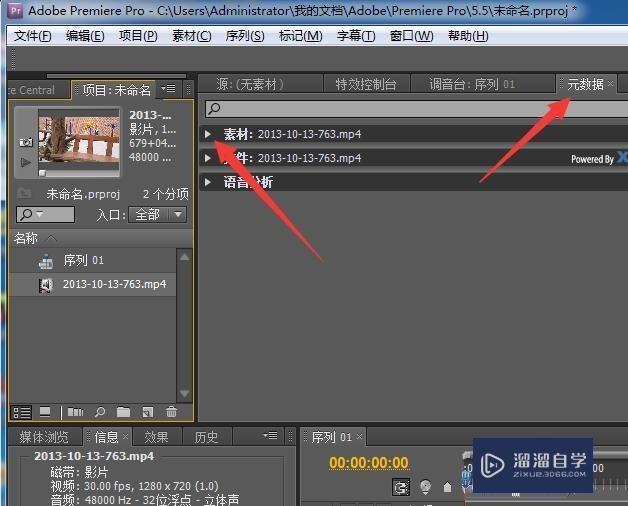This screenshot has height=506, width=628.
Task: Create a new bin with folder icon
Action: coord(123,412)
